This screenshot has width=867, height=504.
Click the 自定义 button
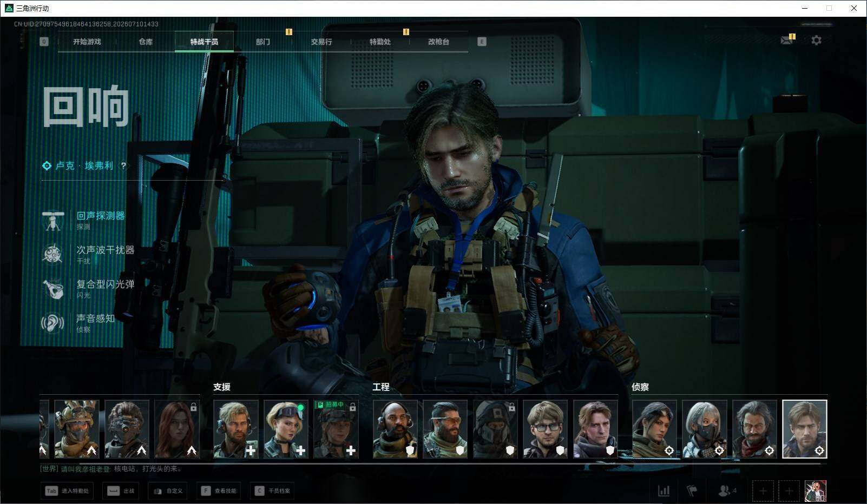(x=168, y=491)
